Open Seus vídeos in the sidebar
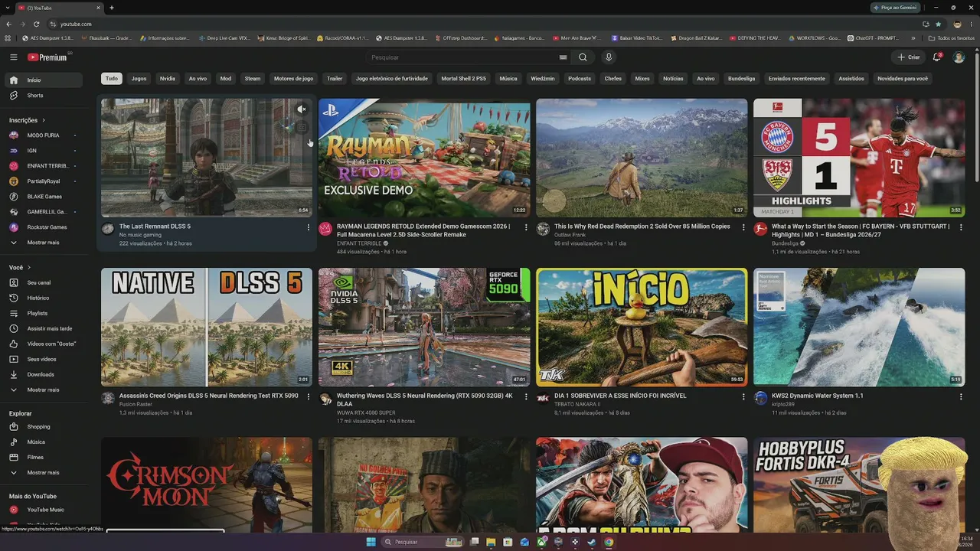 tap(44, 359)
